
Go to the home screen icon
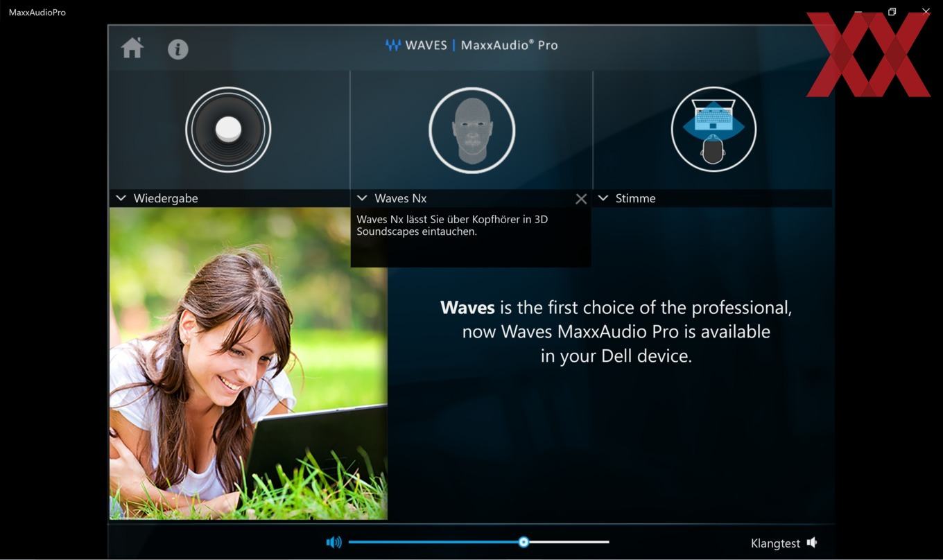tap(132, 48)
